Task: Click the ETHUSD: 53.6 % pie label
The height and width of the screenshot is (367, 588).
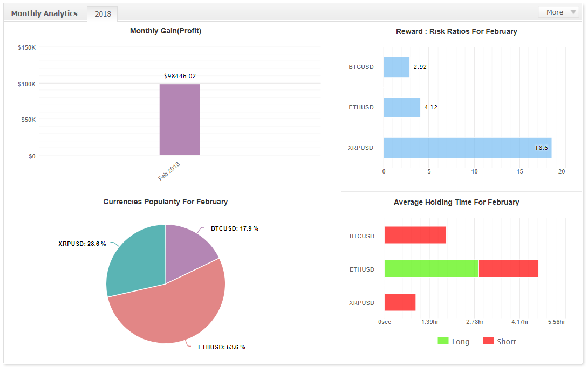Action: click(222, 347)
